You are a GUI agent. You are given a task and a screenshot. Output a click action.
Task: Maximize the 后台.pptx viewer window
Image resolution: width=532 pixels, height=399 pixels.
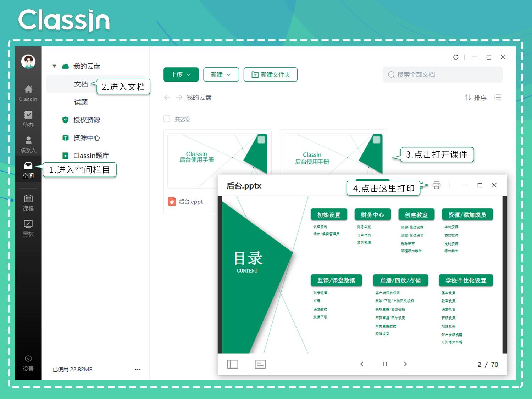click(x=480, y=185)
